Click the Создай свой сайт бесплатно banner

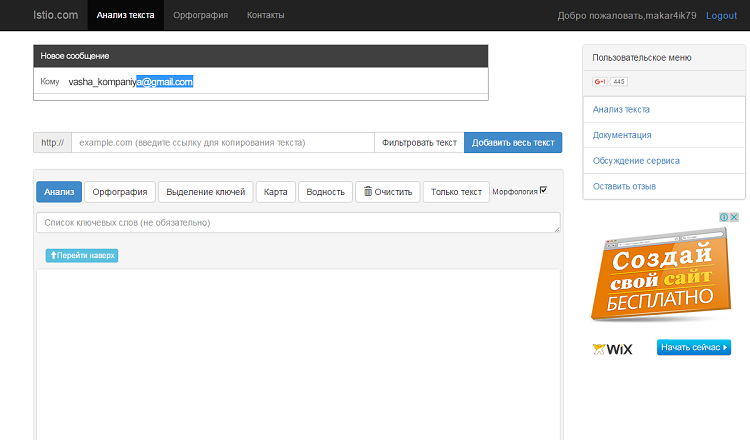661,275
